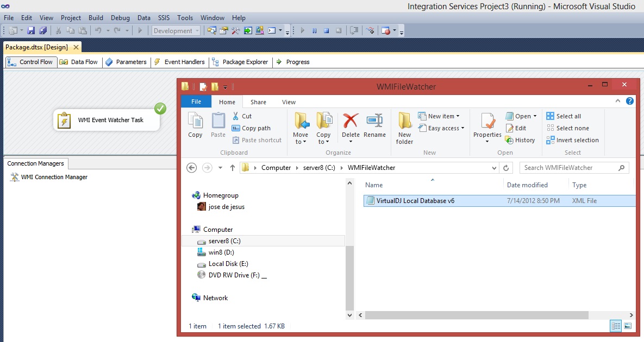Refresh the WMIFileWatcher folder view
644x342 pixels.
(506, 168)
